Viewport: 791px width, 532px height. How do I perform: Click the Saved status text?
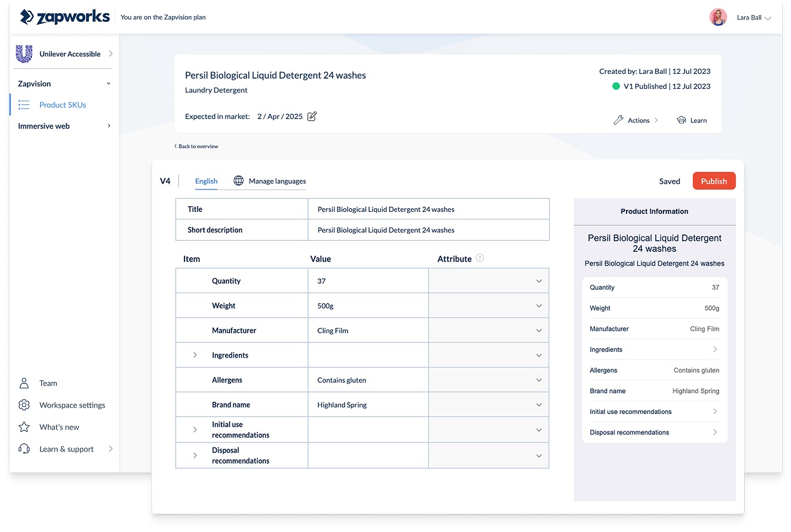[670, 181]
